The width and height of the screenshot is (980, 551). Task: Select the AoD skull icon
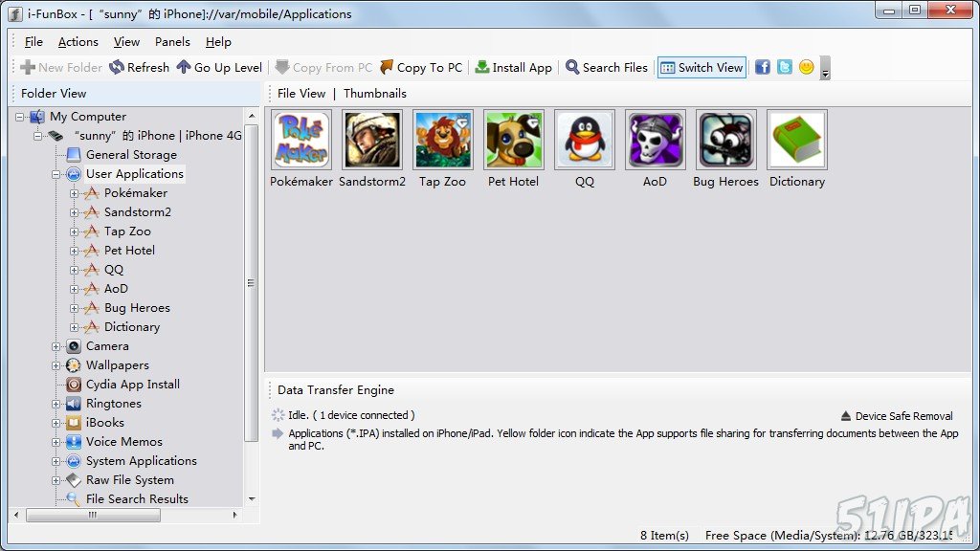655,140
